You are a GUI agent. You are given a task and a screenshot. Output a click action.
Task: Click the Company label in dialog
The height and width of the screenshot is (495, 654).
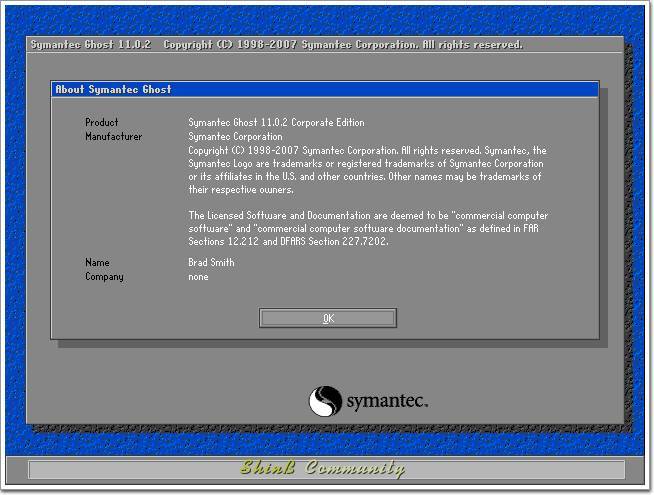pos(104,276)
